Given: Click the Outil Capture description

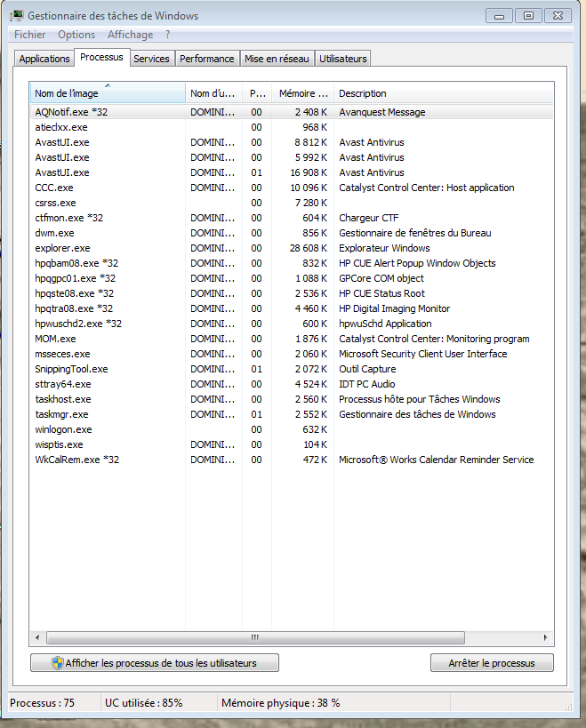Looking at the screenshot, I should click(x=367, y=369).
